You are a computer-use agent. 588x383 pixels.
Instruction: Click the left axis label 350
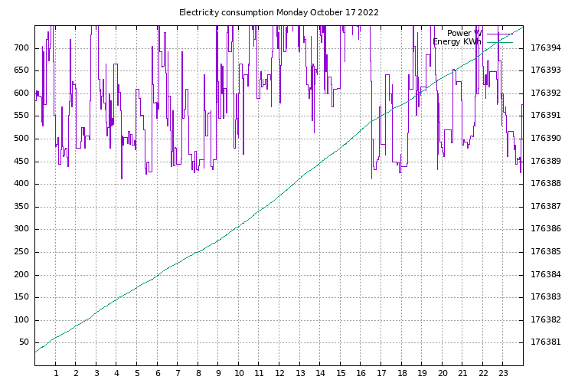pyautogui.click(x=21, y=207)
